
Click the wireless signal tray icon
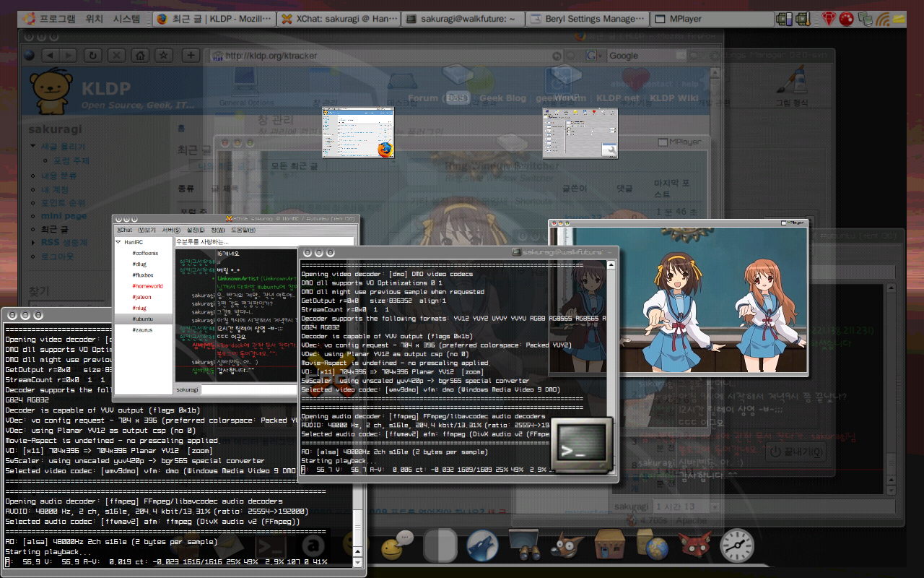point(881,20)
